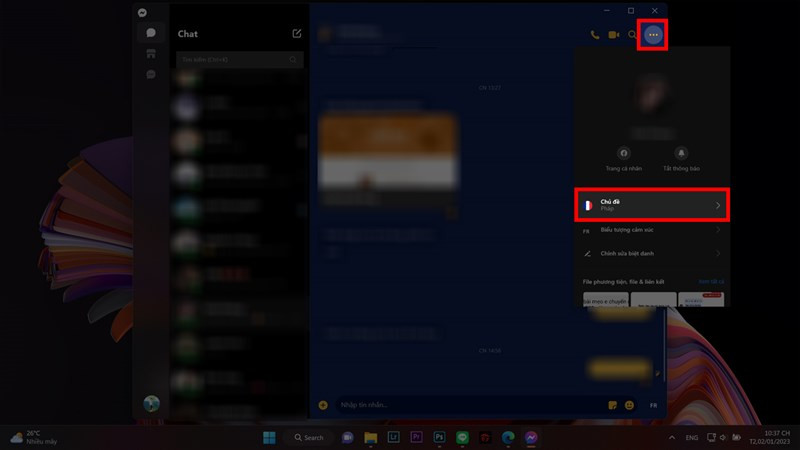Open the emoji picker in message bar
The width and height of the screenshot is (800, 450).
coord(630,405)
